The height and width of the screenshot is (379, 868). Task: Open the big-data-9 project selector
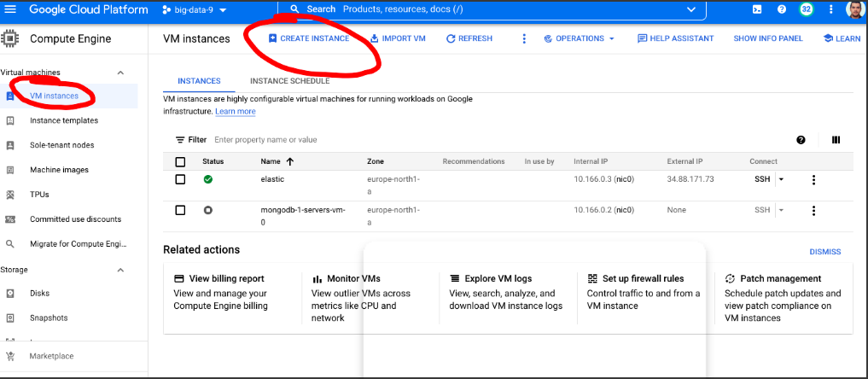195,10
